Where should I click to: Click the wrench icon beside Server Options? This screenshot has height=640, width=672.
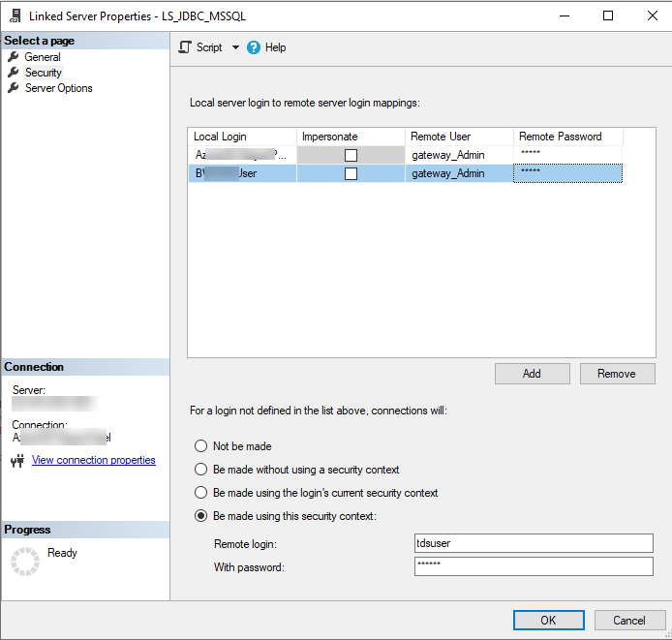pos(14,88)
